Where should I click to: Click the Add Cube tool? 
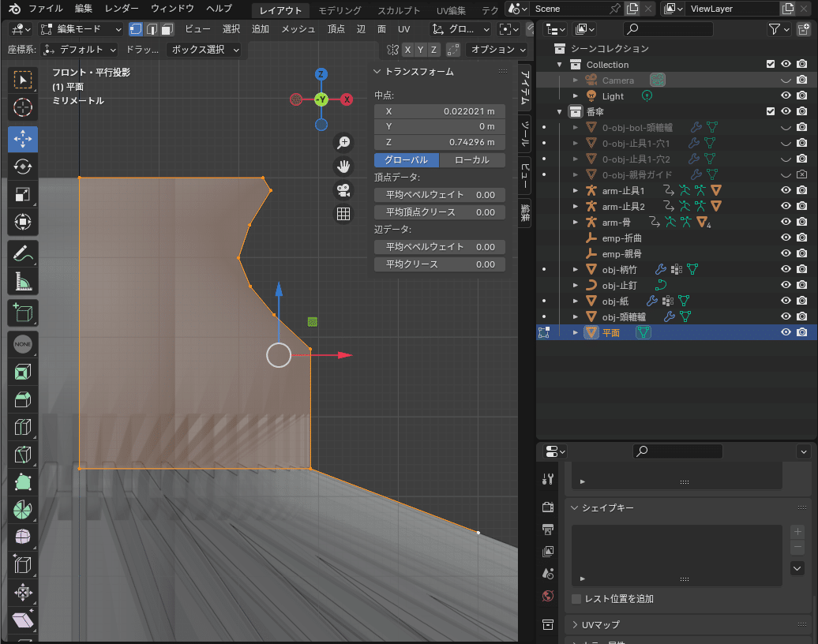pyautogui.click(x=23, y=313)
